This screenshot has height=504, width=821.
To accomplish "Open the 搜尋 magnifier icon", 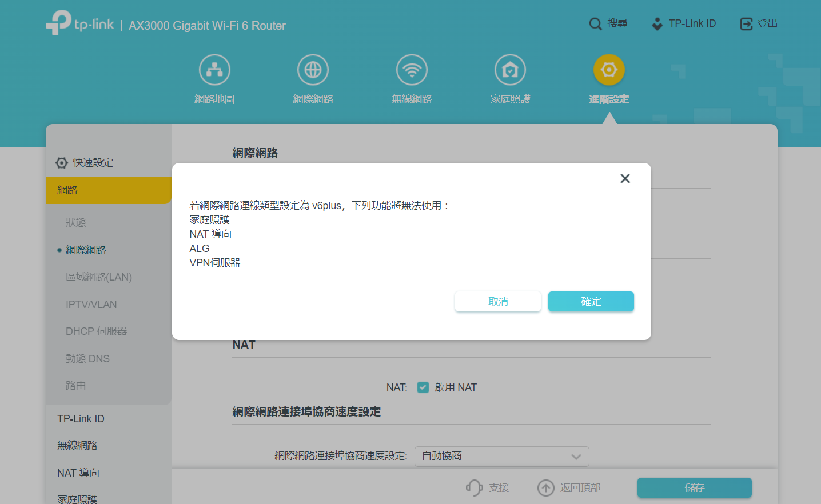I will coord(595,23).
